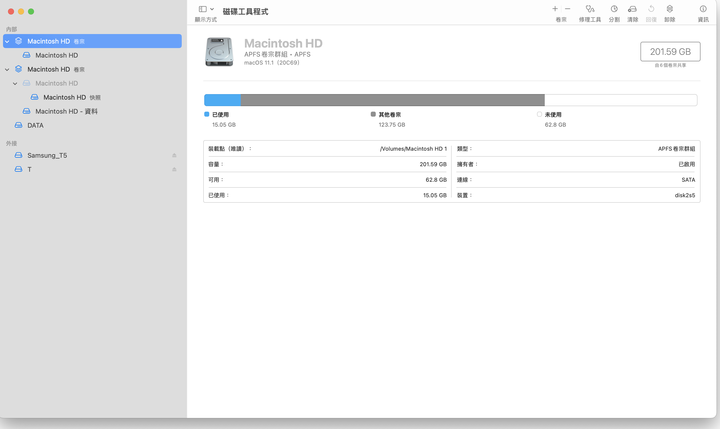Click 15.05 GB in the 已使用 table row
This screenshot has height=429, width=720.
(435, 195)
